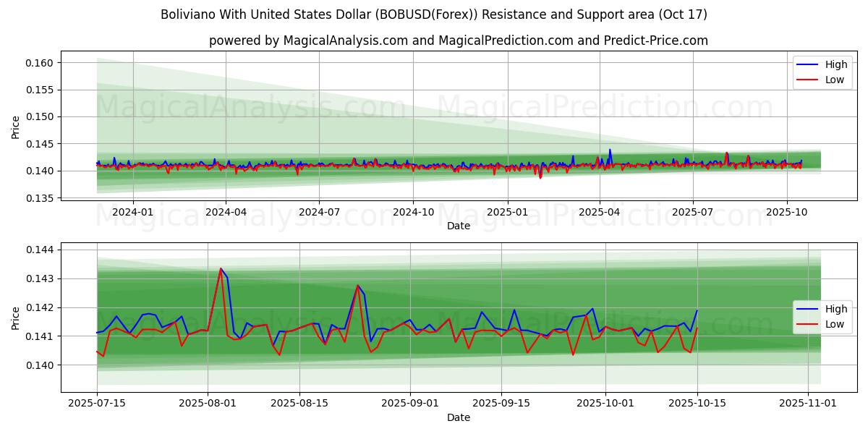Click the 0.140 price tick on bottom chart
This screenshot has height=434, width=868.
pyautogui.click(x=40, y=365)
